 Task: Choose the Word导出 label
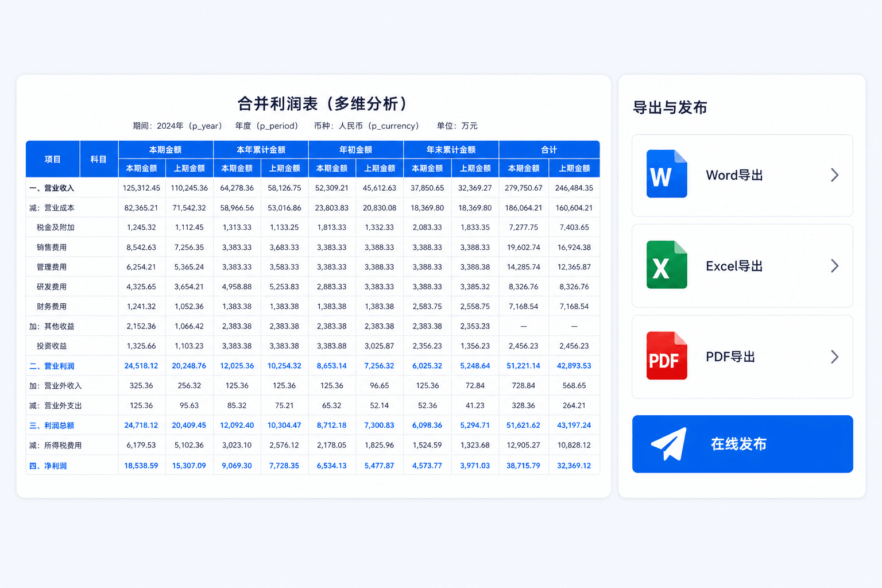734,175
